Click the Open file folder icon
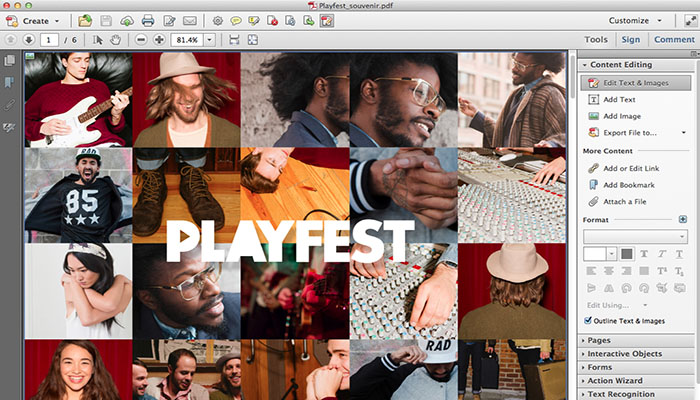700x400 pixels. pyautogui.click(x=86, y=20)
